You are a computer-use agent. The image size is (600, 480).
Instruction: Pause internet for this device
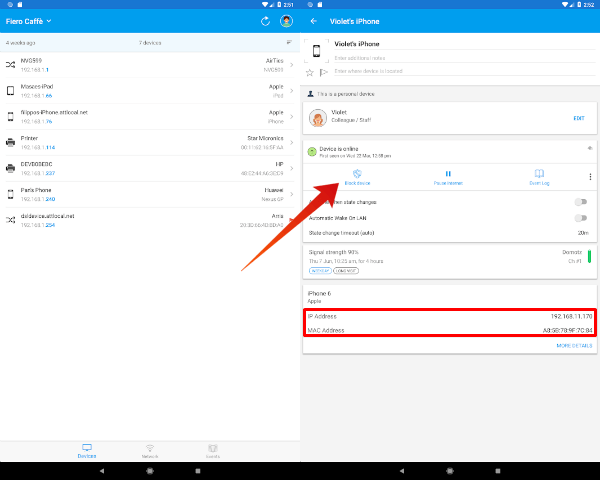point(448,177)
